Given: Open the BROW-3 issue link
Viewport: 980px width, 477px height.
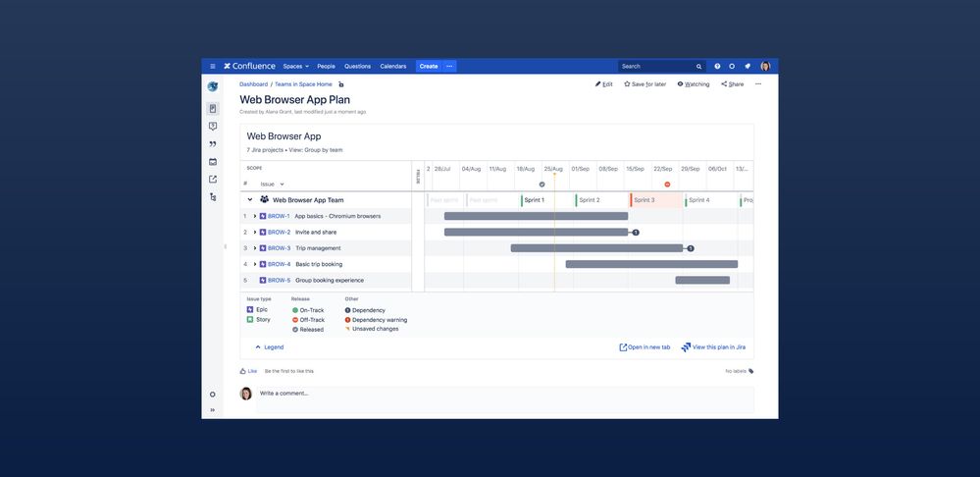Looking at the screenshot, I should tap(280, 248).
